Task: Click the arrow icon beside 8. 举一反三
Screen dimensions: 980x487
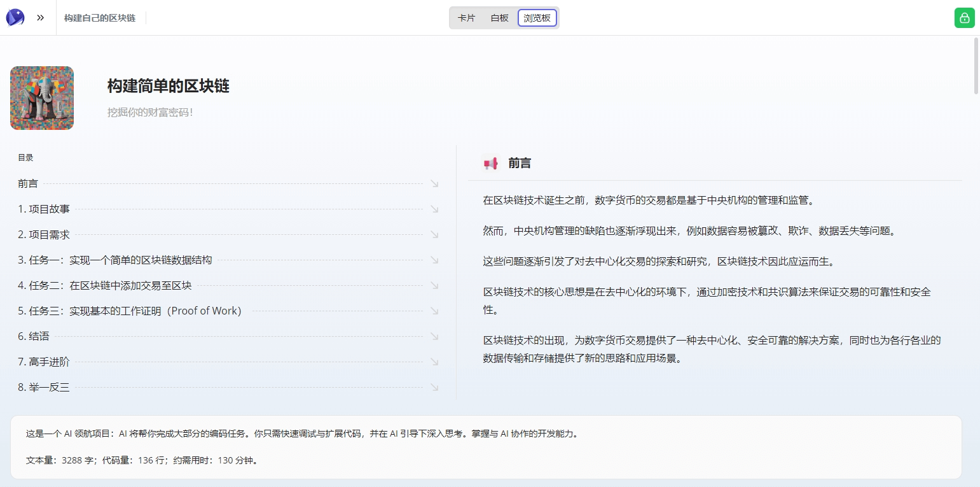Action: [434, 387]
